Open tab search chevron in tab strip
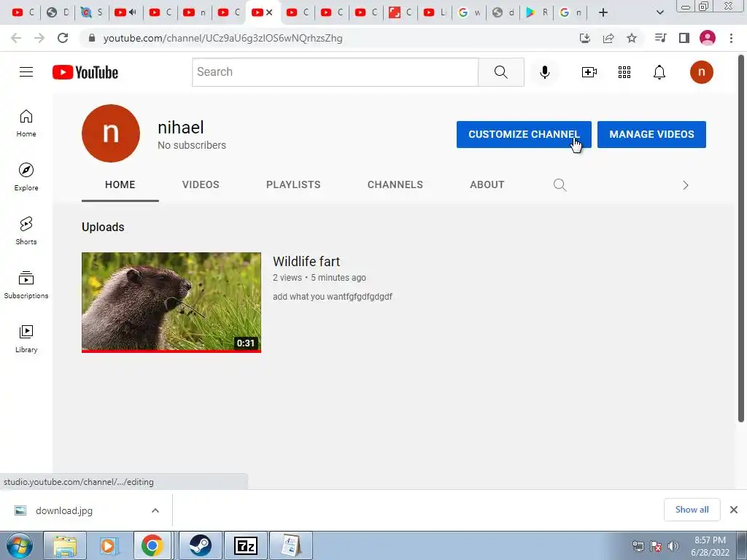747x560 pixels. pyautogui.click(x=659, y=12)
